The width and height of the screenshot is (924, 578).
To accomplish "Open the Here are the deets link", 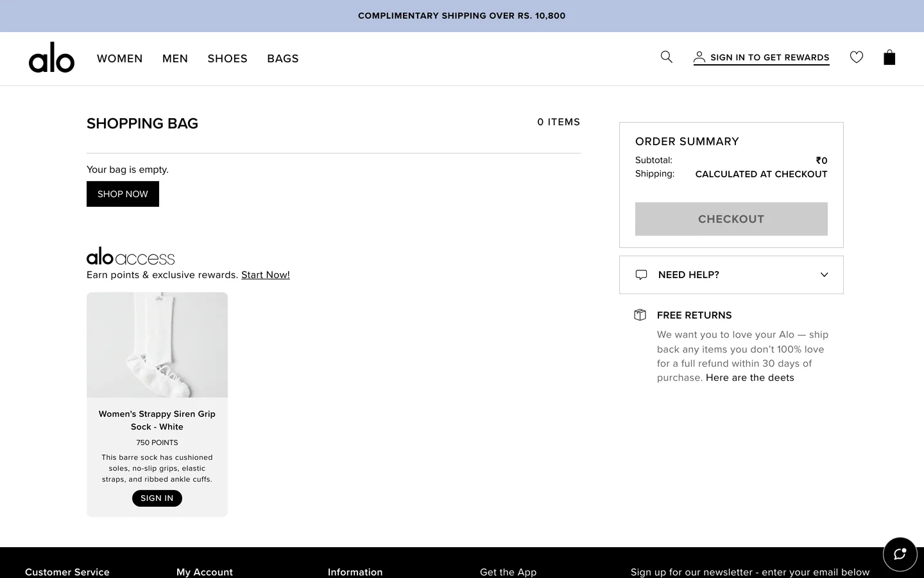I will point(750,378).
